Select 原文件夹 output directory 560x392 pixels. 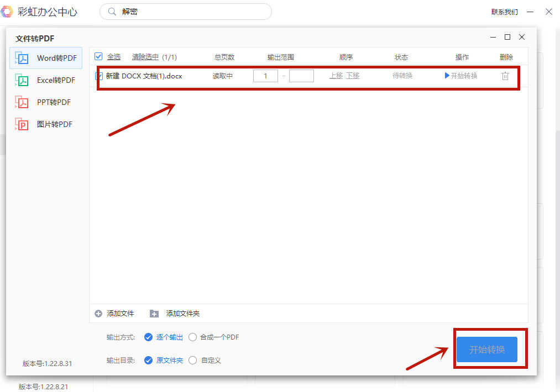(164, 361)
